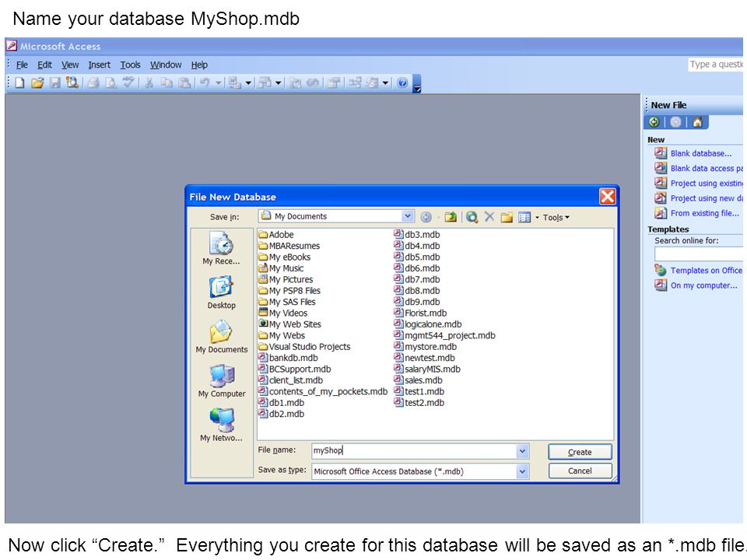Click the Delete X icon in dialog toolbar
747x560 pixels.
[489, 217]
